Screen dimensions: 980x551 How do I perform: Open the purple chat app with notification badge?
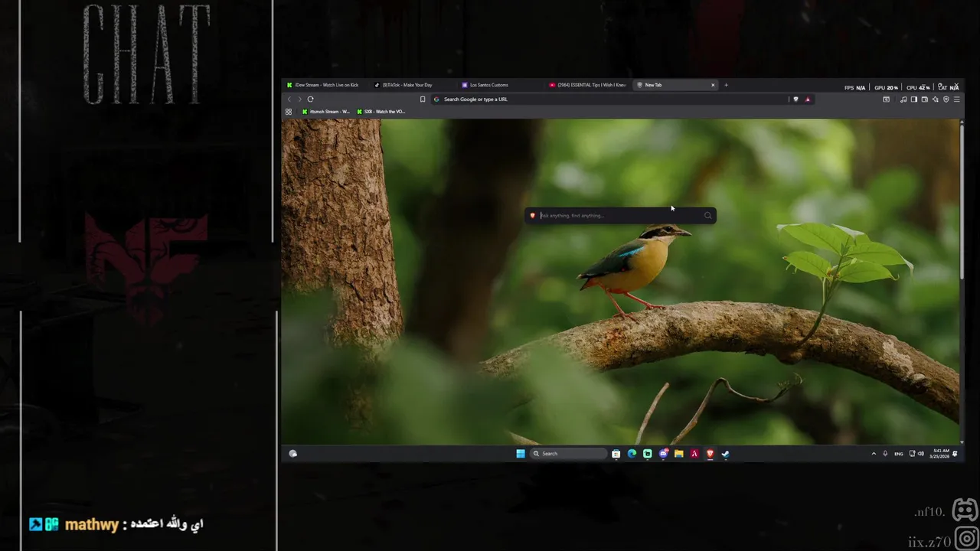663,454
